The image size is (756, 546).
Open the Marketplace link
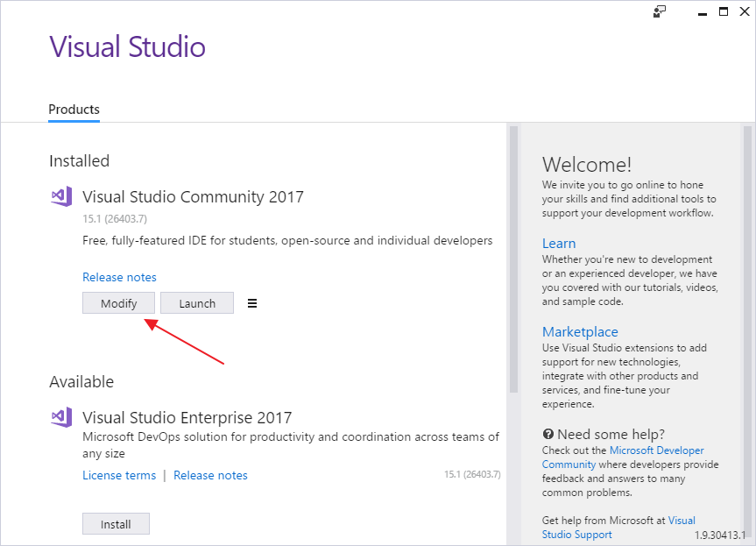[x=580, y=332]
